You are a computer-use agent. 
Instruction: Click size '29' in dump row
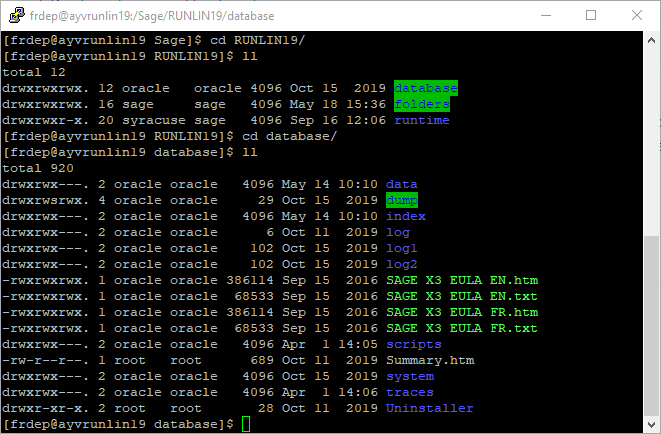coord(266,200)
